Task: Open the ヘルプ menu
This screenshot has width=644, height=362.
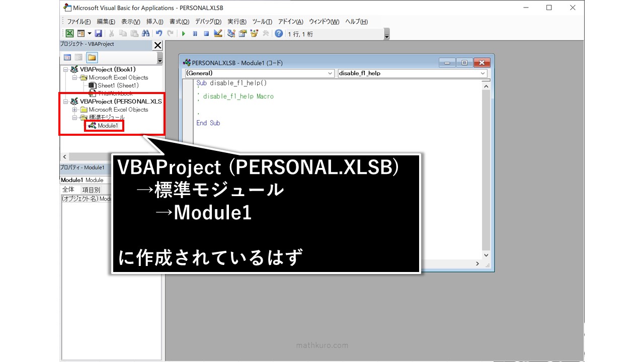Action: 356,22
